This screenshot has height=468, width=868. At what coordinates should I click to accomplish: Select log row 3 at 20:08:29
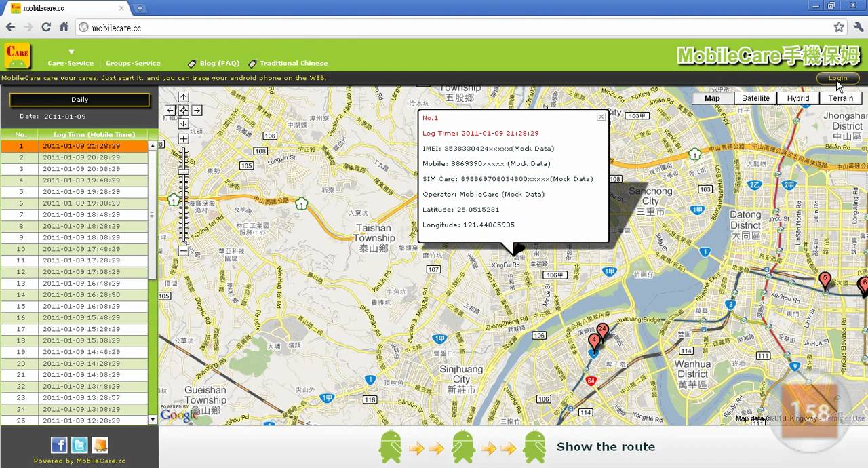click(x=74, y=169)
